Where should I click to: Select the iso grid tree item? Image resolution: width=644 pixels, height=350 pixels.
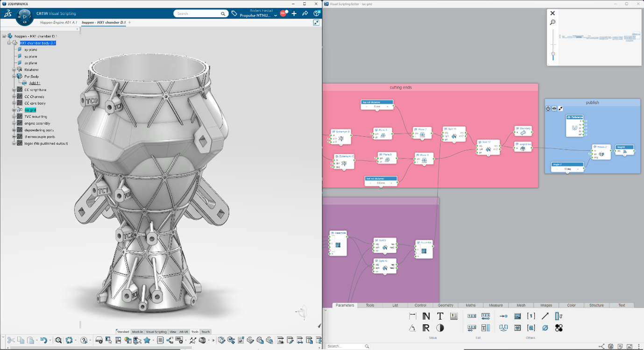point(30,110)
